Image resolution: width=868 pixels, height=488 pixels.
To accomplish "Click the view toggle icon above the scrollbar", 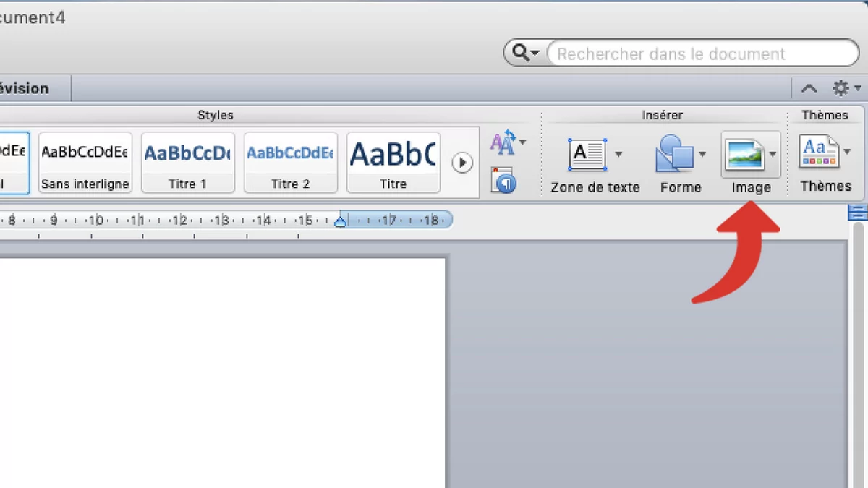I will pos(857,213).
